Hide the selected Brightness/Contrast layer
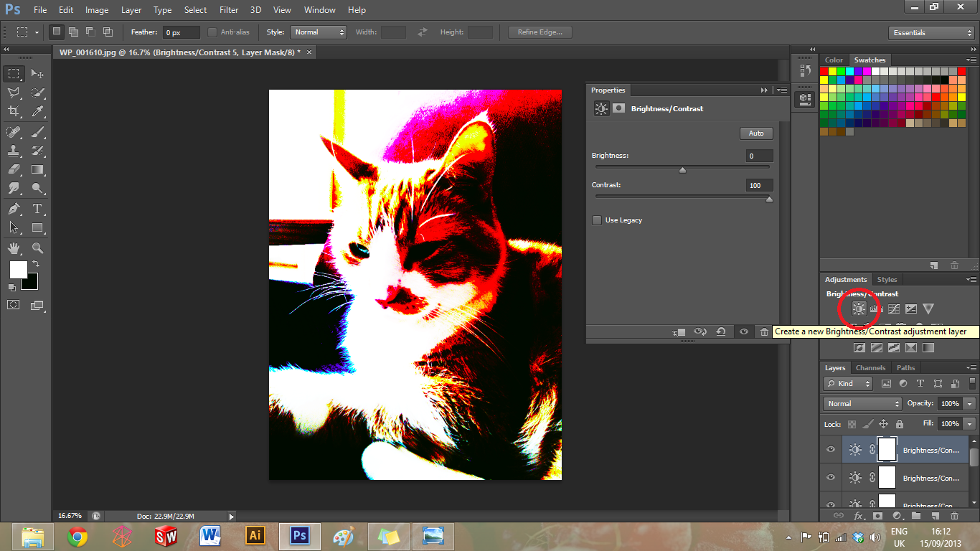The height and width of the screenshot is (551, 980). pyautogui.click(x=831, y=450)
